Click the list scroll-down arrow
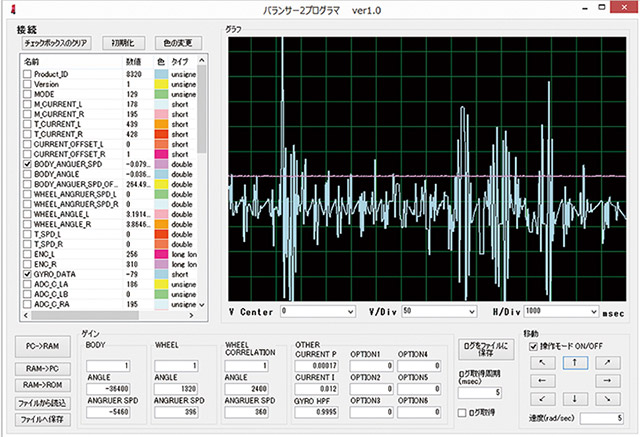The width and height of the screenshot is (640, 437). [202, 305]
